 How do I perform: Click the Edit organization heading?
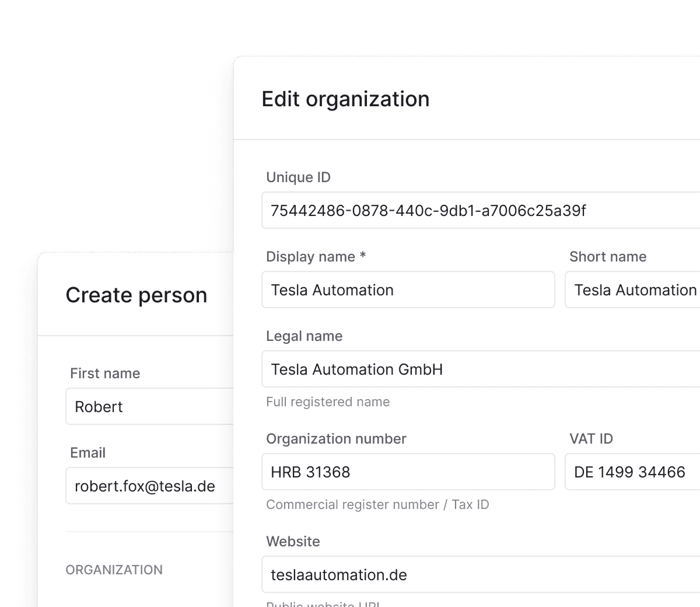pos(345,99)
